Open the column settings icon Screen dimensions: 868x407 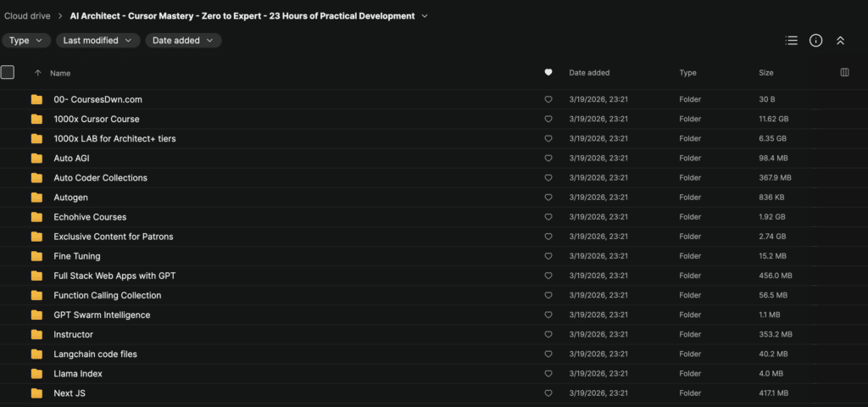click(x=844, y=73)
